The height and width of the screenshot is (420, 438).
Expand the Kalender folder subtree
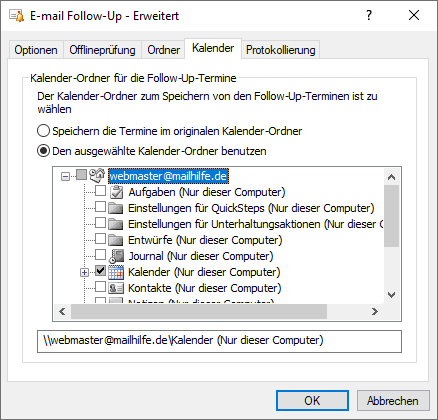84,273
